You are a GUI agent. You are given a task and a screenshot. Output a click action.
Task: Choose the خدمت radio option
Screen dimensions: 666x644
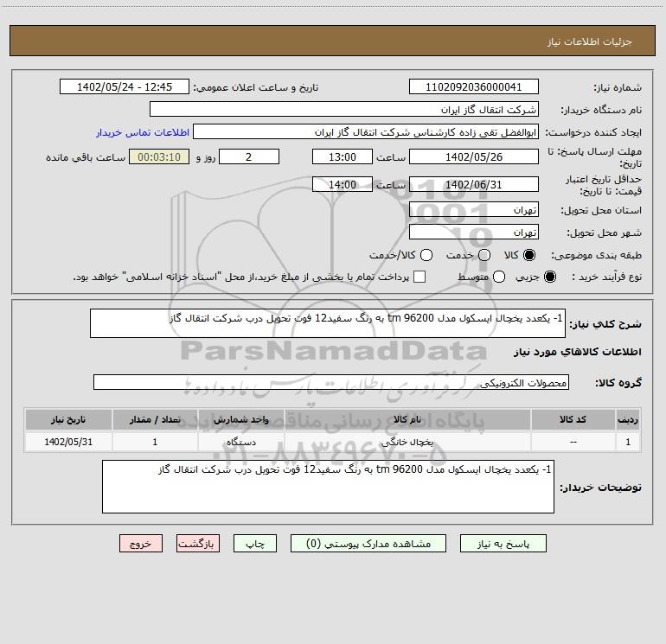pyautogui.click(x=483, y=255)
